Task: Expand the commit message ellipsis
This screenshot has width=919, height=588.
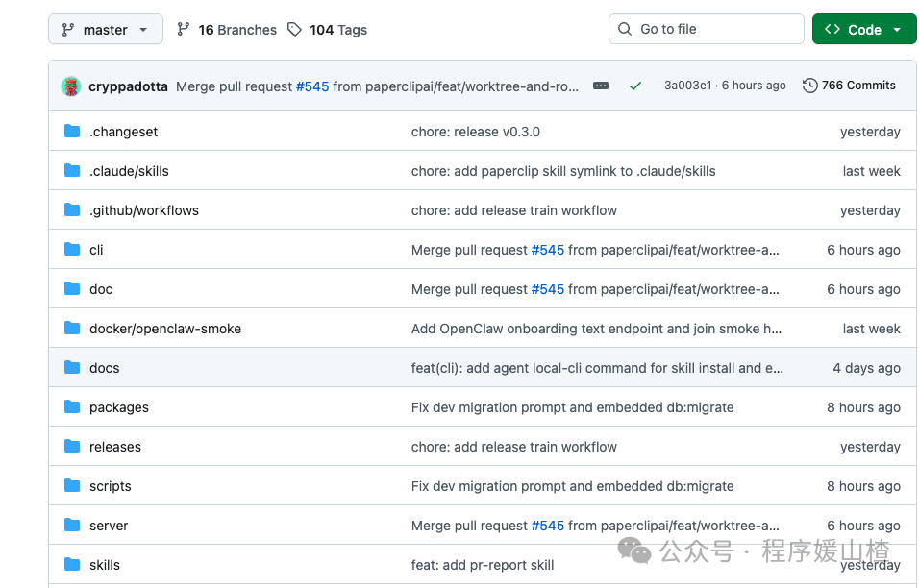Action: click(x=601, y=86)
